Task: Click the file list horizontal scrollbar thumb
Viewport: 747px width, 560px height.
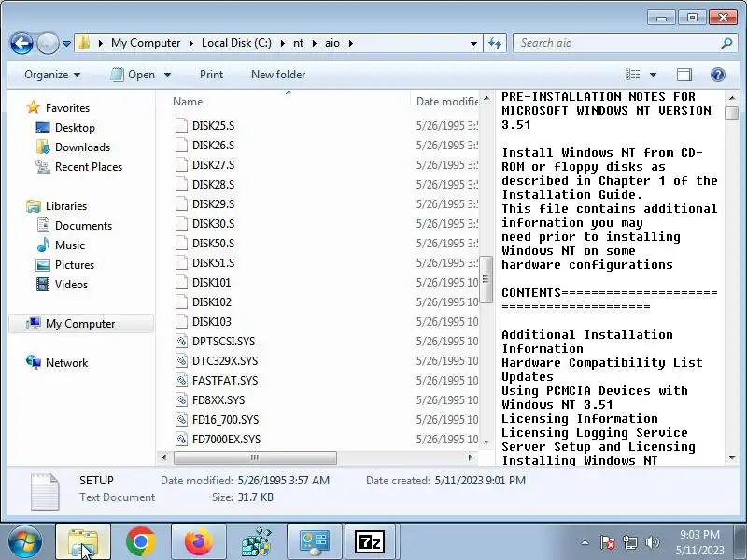Action: (x=255, y=457)
